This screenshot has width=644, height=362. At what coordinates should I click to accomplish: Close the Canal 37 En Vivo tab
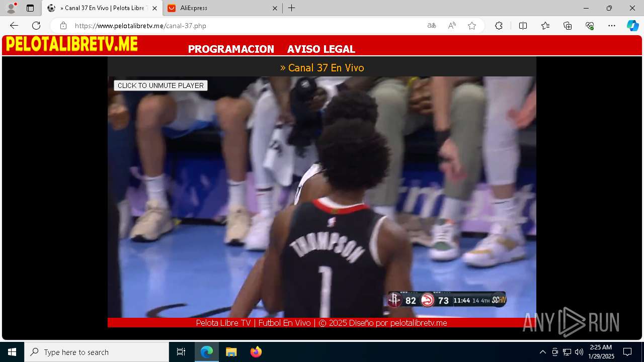click(154, 8)
